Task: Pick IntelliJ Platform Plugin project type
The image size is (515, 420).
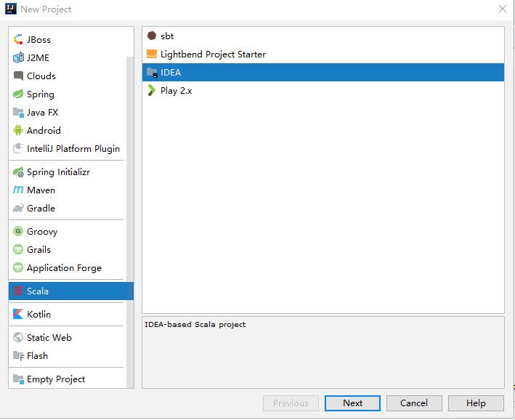Action: point(73,149)
